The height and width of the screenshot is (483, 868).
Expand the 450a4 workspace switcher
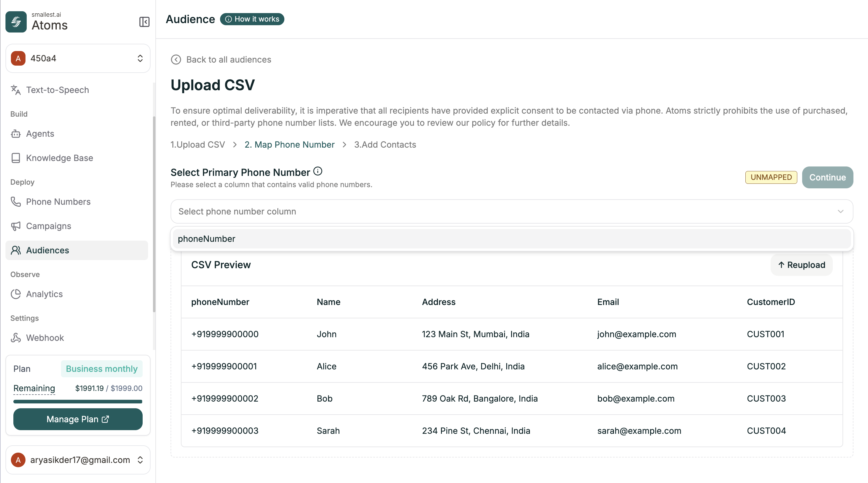click(78, 58)
